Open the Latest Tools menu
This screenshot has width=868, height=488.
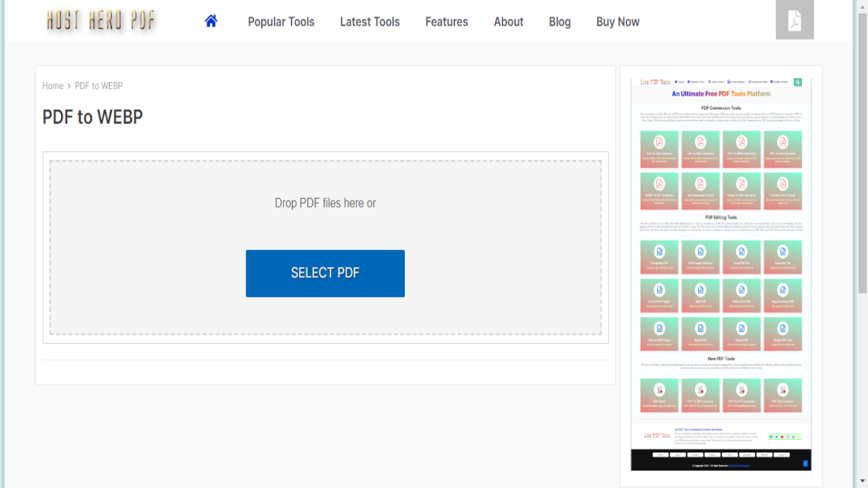(x=370, y=22)
